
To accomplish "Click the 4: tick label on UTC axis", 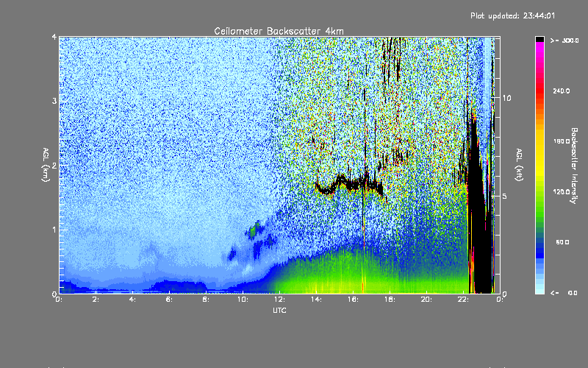I will pyautogui.click(x=132, y=300).
